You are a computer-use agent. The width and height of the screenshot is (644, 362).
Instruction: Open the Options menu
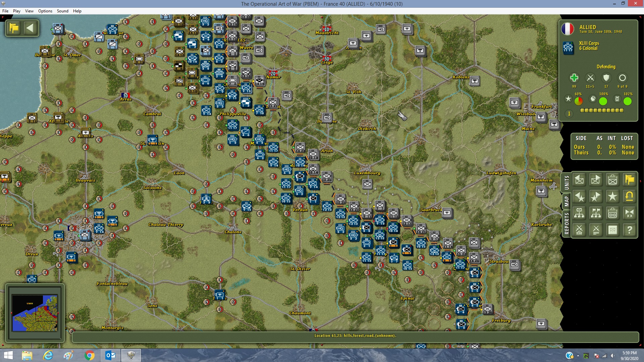pyautogui.click(x=45, y=11)
